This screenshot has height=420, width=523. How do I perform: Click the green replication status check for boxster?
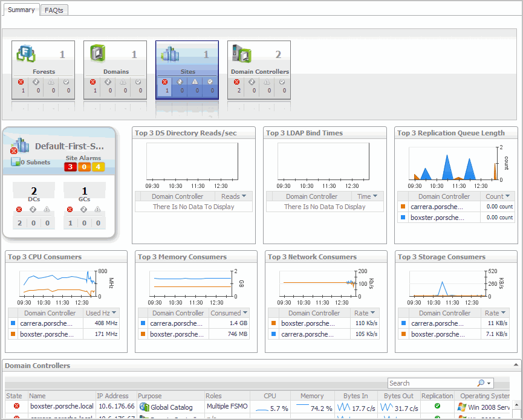coord(437,407)
